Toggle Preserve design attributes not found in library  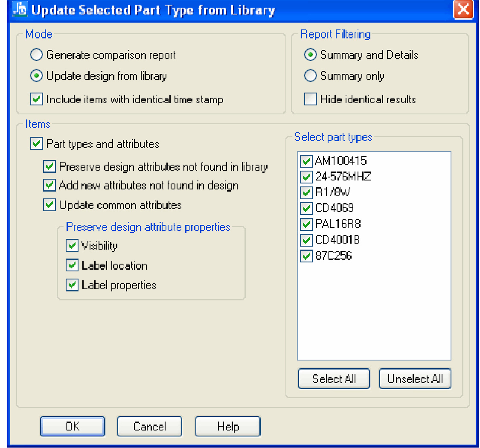click(50, 166)
